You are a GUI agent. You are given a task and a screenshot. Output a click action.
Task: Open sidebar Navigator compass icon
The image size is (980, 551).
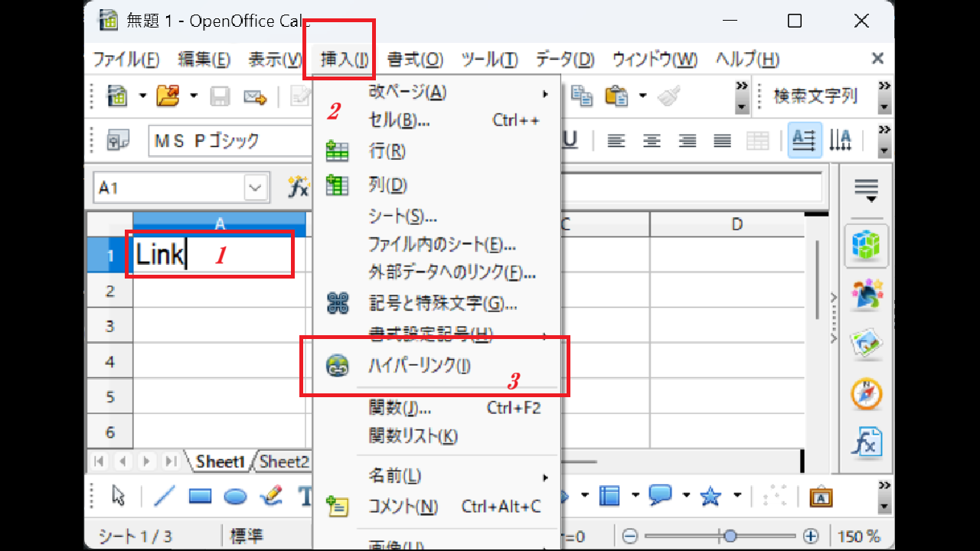coord(867,395)
